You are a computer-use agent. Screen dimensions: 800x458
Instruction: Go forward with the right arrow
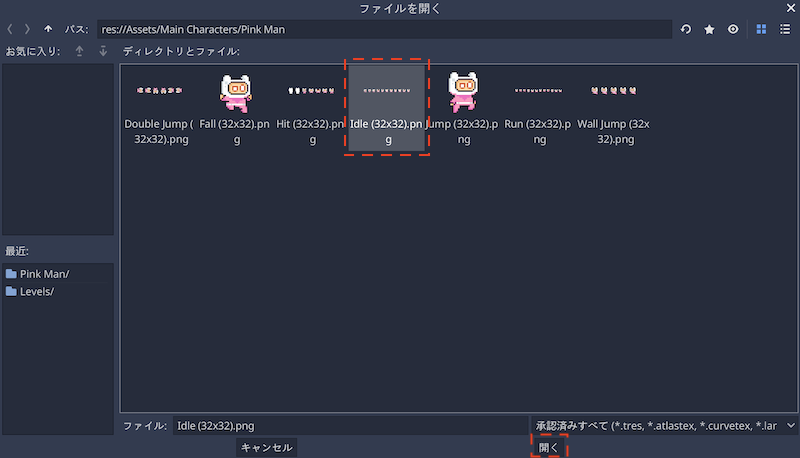point(28,30)
